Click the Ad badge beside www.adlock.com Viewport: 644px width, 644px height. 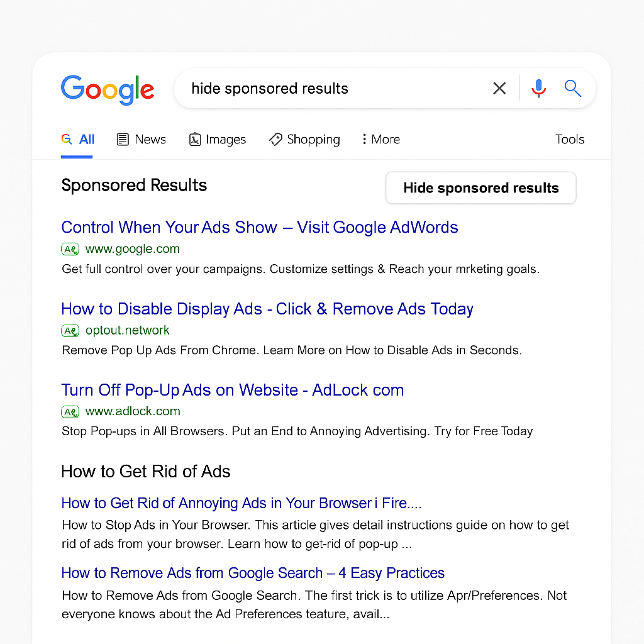[x=70, y=412]
